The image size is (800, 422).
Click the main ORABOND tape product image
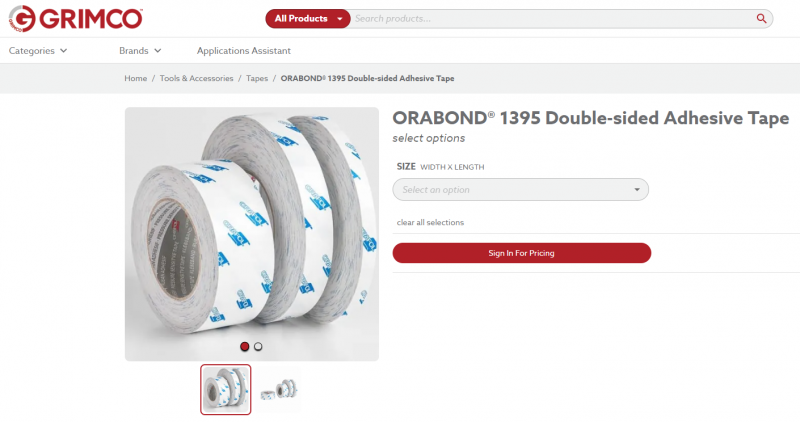[x=252, y=234]
